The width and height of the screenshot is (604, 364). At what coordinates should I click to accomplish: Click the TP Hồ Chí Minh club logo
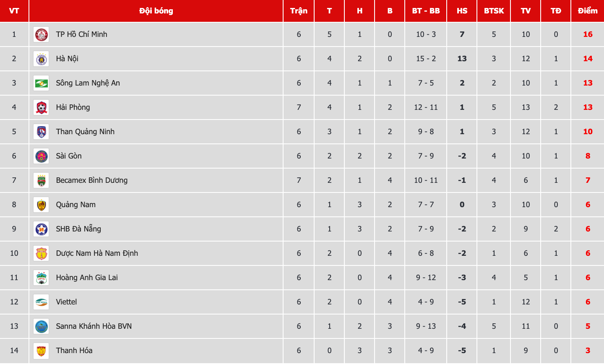tap(41, 34)
